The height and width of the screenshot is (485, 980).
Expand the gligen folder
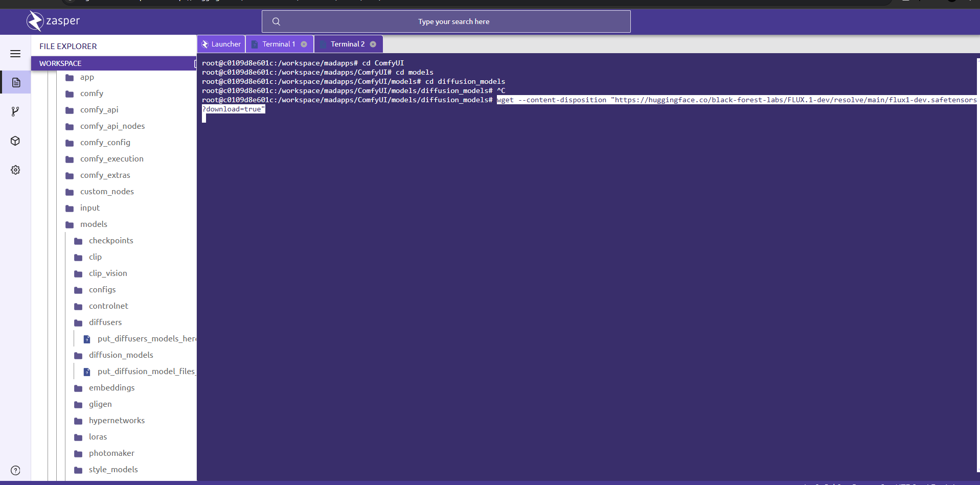coord(100,404)
